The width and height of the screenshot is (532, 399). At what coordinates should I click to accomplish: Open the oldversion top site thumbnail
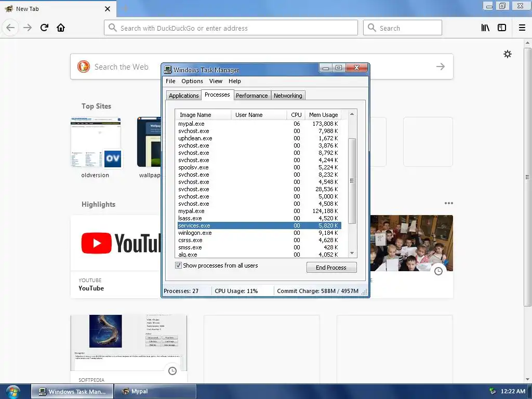click(x=96, y=142)
